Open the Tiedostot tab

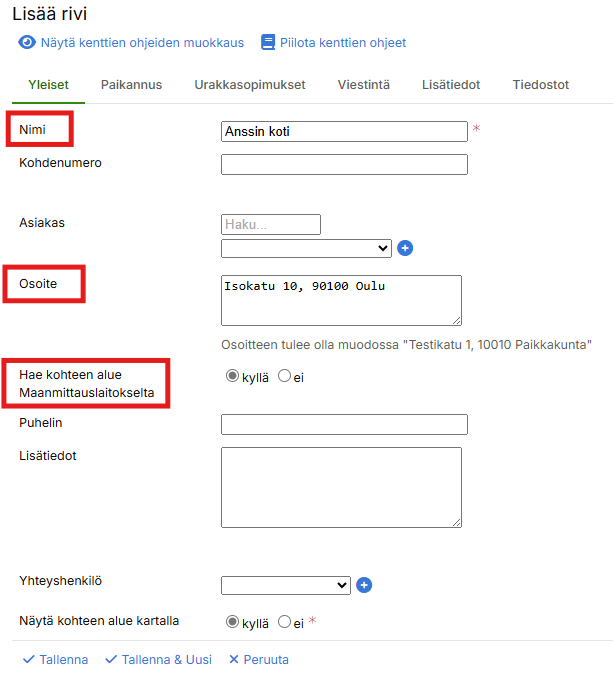tap(541, 85)
